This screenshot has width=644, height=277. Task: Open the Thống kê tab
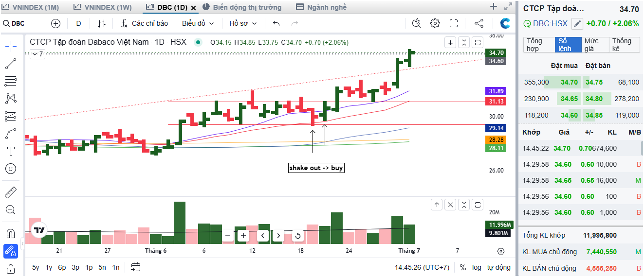click(623, 45)
